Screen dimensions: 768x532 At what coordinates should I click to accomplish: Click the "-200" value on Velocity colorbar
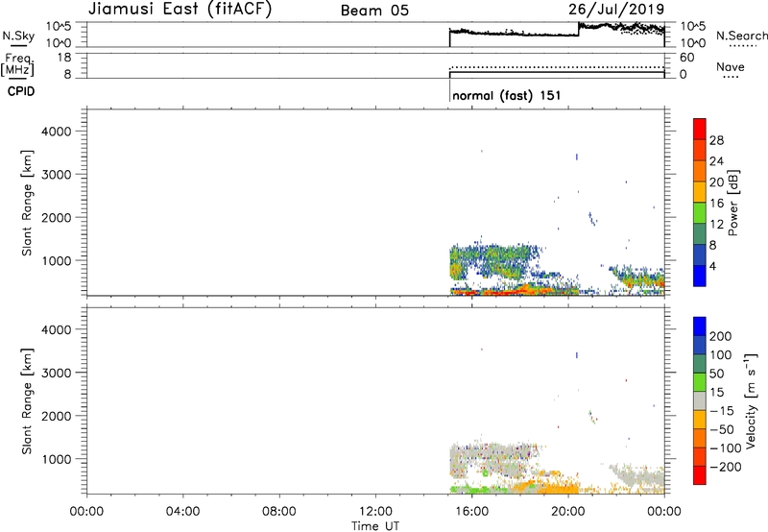coord(726,467)
